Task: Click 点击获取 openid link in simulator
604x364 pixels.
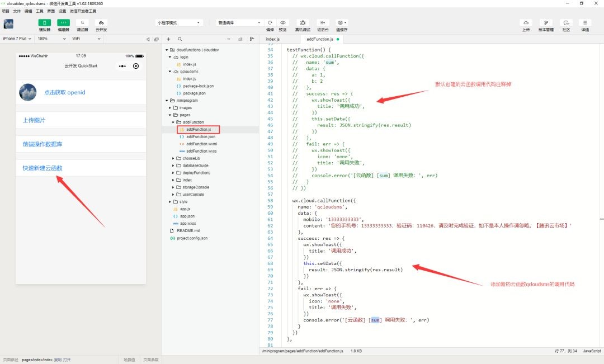Action: 65,92
